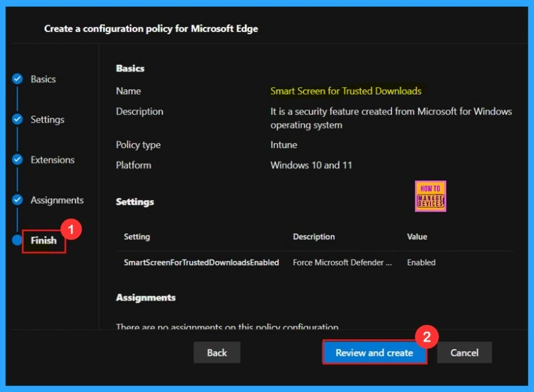Open the Assignments wizard step
The width and height of the screenshot is (534, 392).
tap(57, 200)
